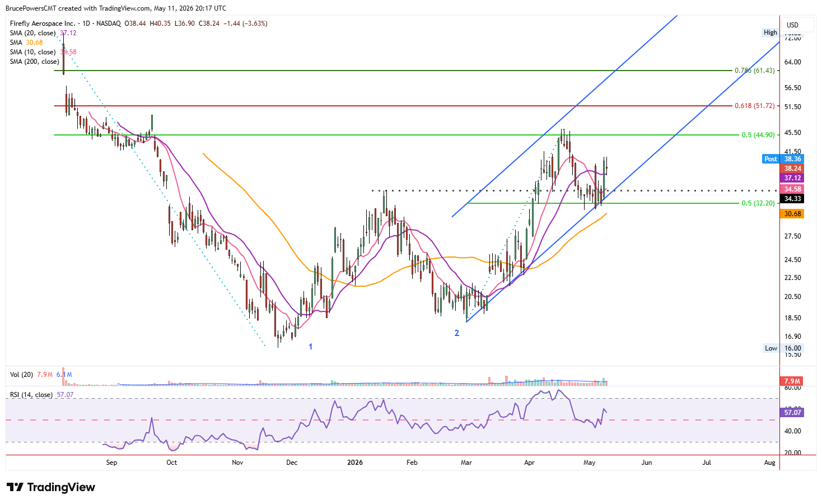This screenshot has height=504, width=822.
Task: Click the Firefly Aerospace Inc. symbol title
Action: coord(43,24)
